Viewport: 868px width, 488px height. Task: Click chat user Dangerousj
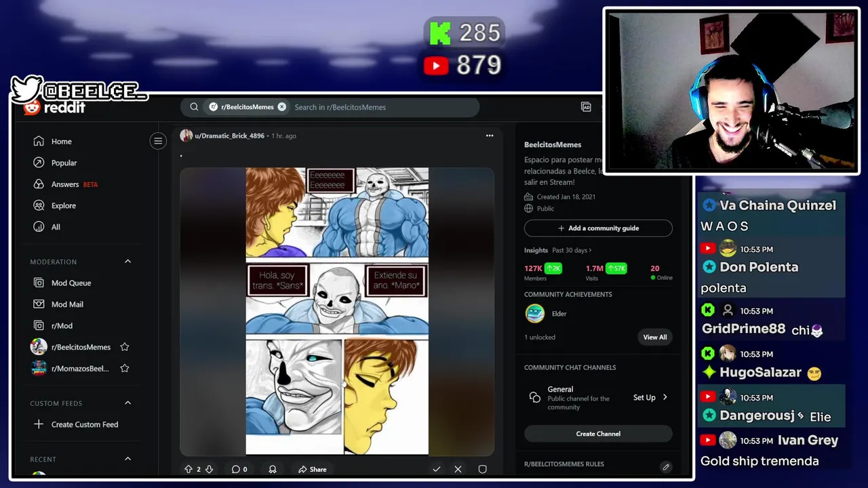point(757,415)
